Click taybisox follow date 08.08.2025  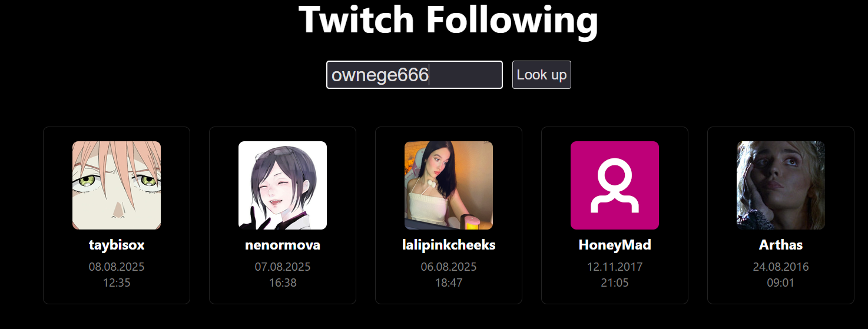117,267
